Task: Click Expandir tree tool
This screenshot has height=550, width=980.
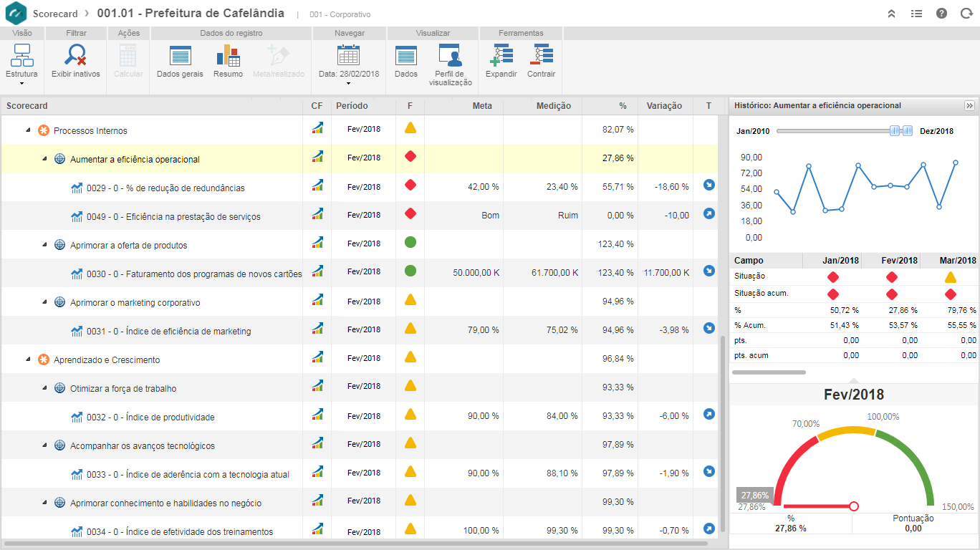Action: tap(501, 56)
